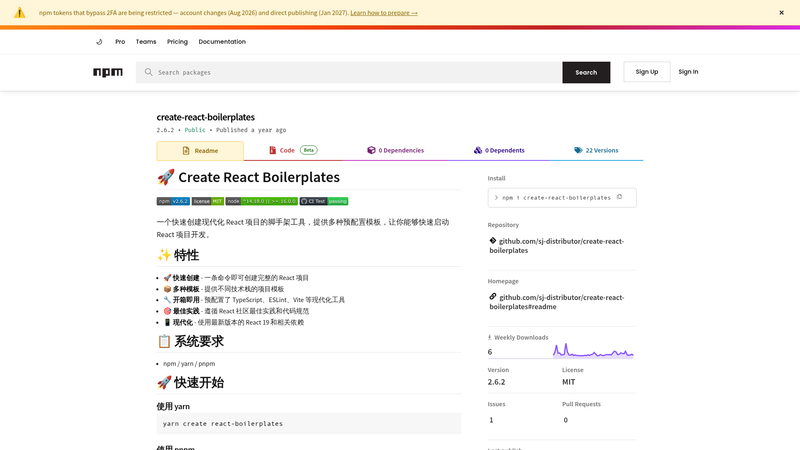Select the Readme tab
The height and width of the screenshot is (450, 800).
200,151
